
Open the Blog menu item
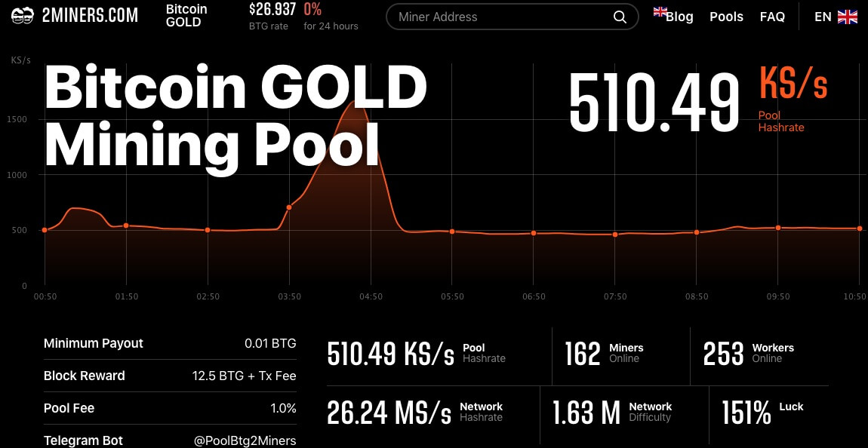tap(679, 17)
